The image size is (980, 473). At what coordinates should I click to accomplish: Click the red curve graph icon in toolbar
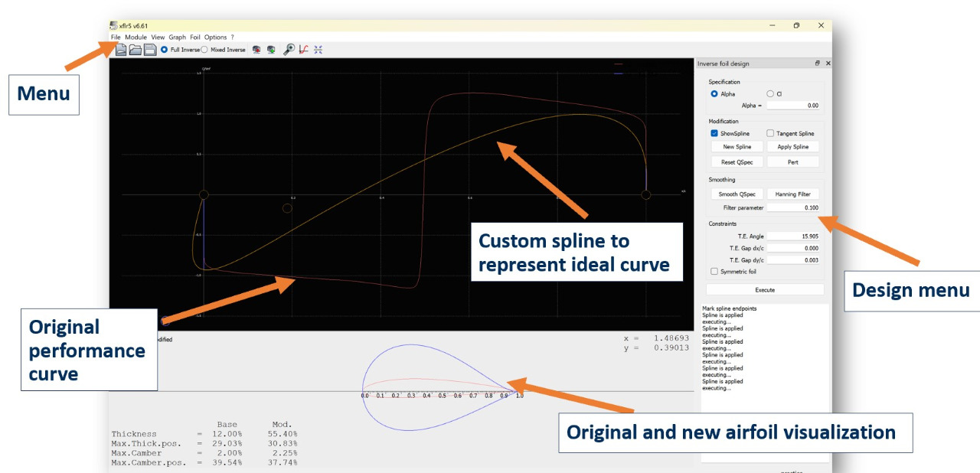pos(304,50)
